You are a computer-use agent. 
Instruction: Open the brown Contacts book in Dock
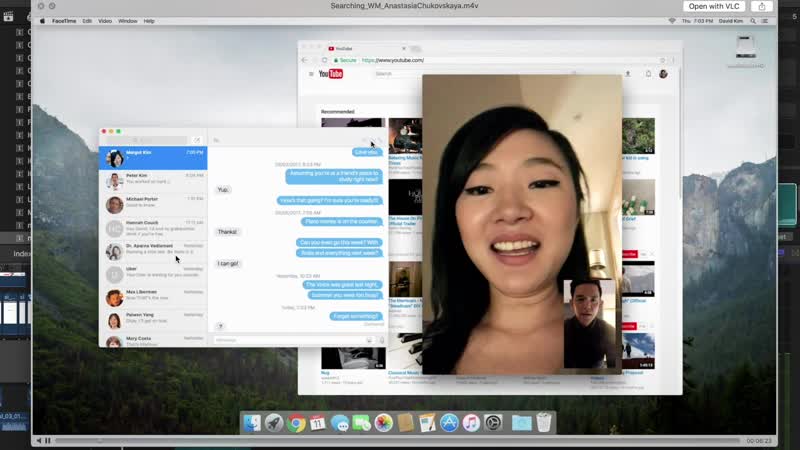point(406,423)
